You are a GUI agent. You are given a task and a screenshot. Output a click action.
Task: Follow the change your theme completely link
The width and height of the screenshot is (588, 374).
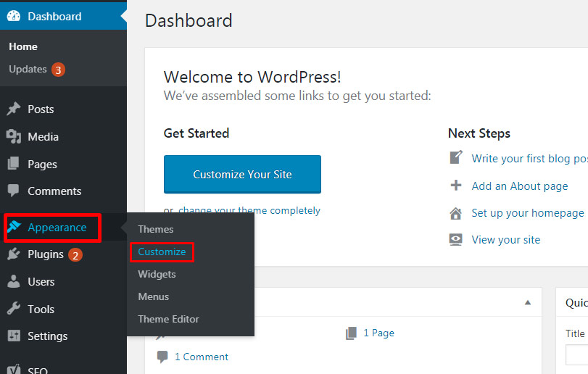tap(249, 210)
